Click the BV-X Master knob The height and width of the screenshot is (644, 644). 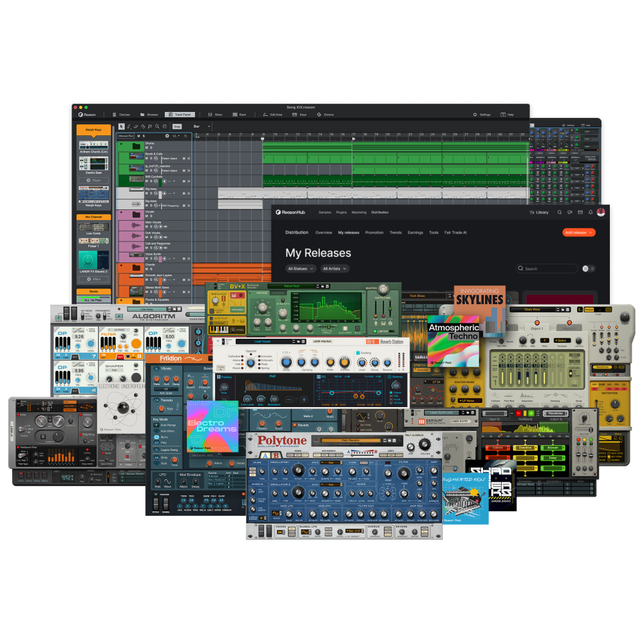click(x=383, y=289)
